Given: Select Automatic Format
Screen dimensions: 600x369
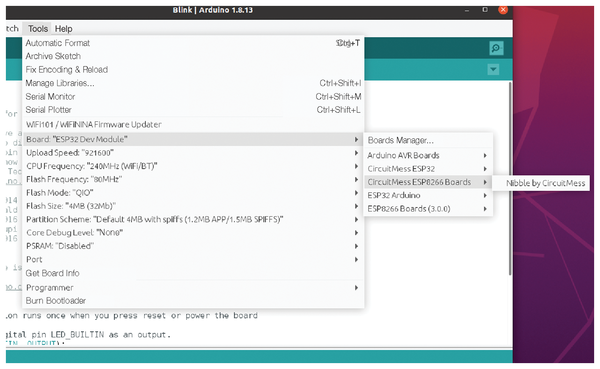Looking at the screenshot, I should point(193,43).
